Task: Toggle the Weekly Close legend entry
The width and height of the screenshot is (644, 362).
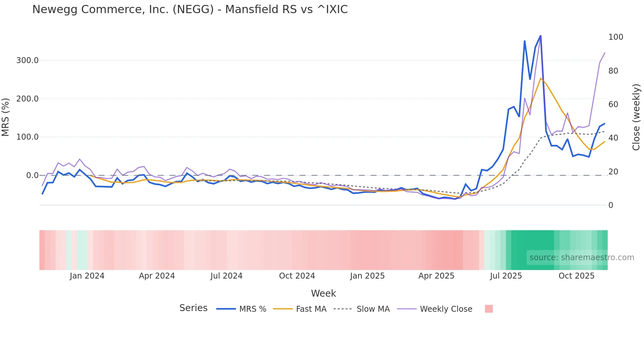Action: [434, 309]
